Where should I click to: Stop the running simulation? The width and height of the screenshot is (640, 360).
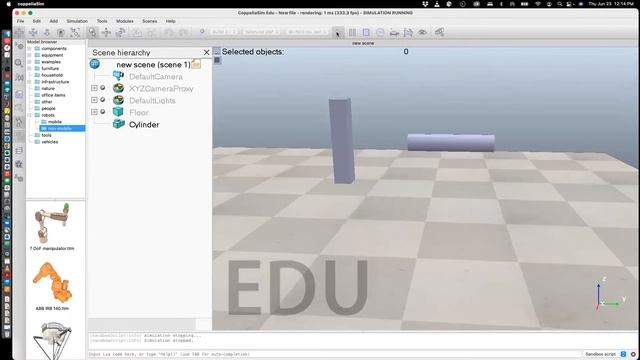click(366, 32)
